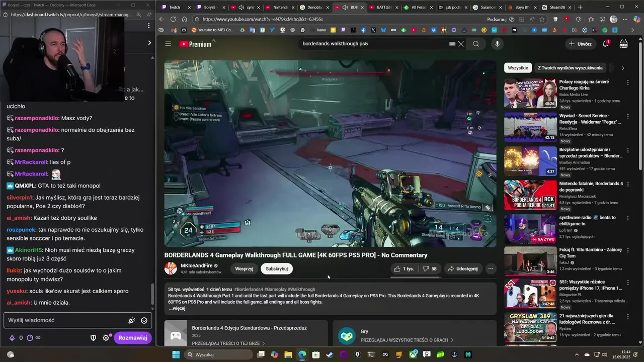This screenshot has height=362, width=644.
Task: Start the YouTube search with the magnifier
Action: click(x=476, y=44)
